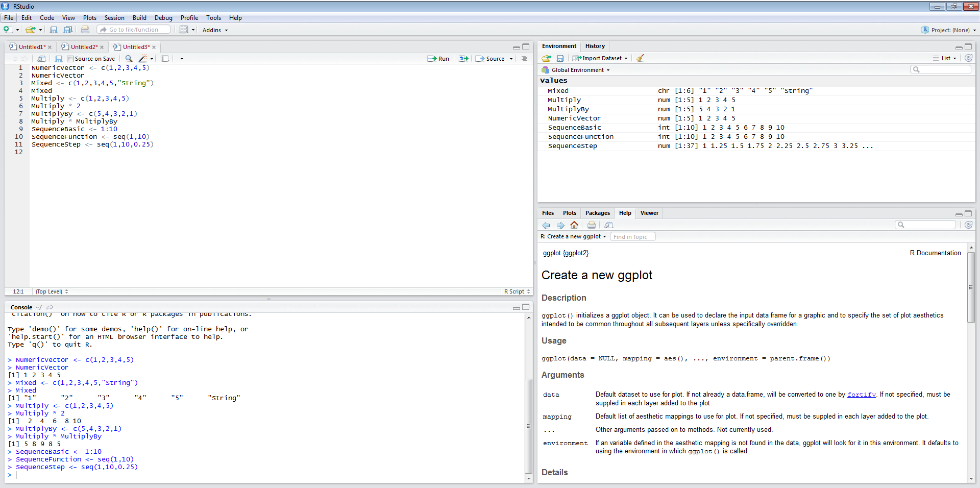The image size is (980, 488).
Task: Open Find/Replace magnifier in editor
Action: point(129,59)
